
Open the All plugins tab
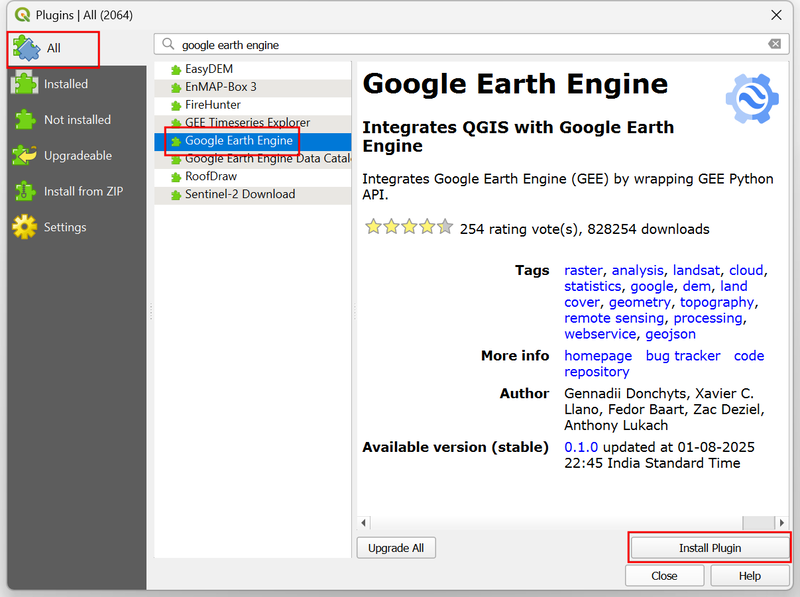(x=53, y=48)
